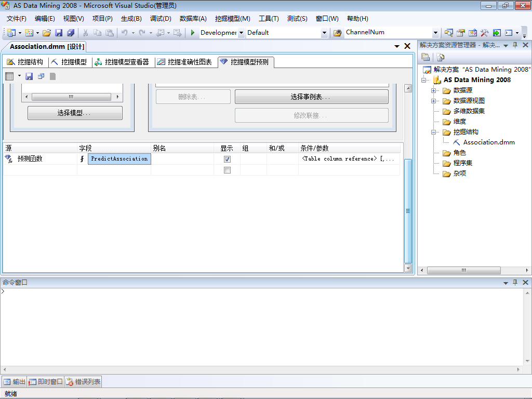532x399 pixels.
Task: Click the Object Browser toolbar icon
Action: 473,33
